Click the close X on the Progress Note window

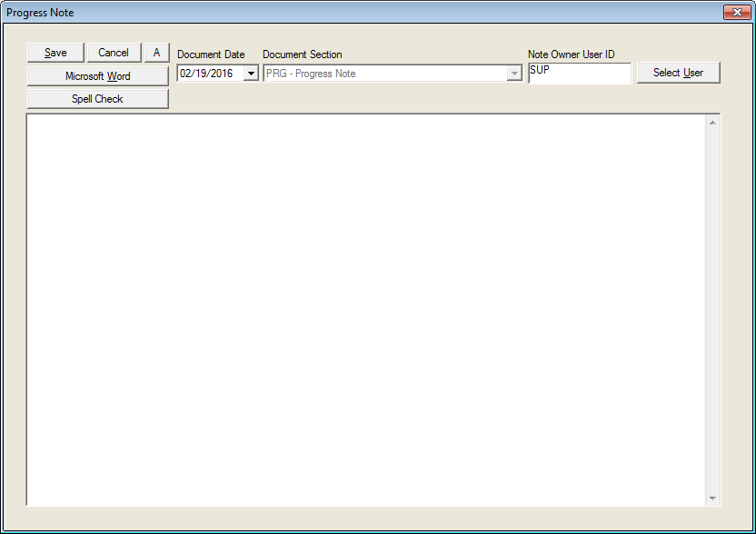736,12
